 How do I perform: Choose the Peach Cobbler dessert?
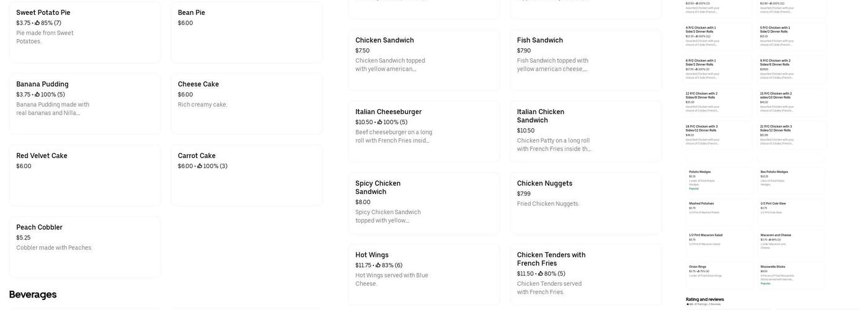(84, 246)
